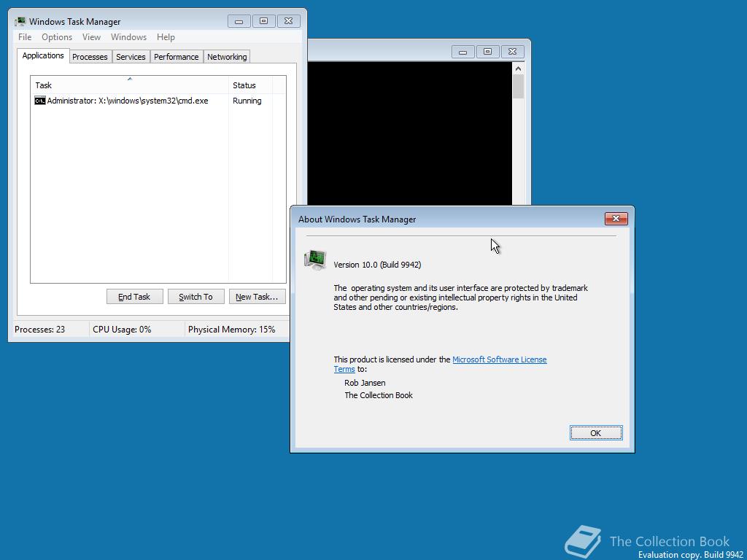
Task: Click the Running status cell
Action: point(247,101)
